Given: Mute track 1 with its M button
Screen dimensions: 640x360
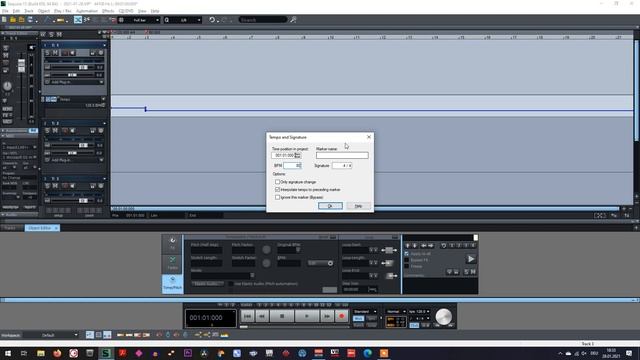Looking at the screenshot, I should (55, 53).
